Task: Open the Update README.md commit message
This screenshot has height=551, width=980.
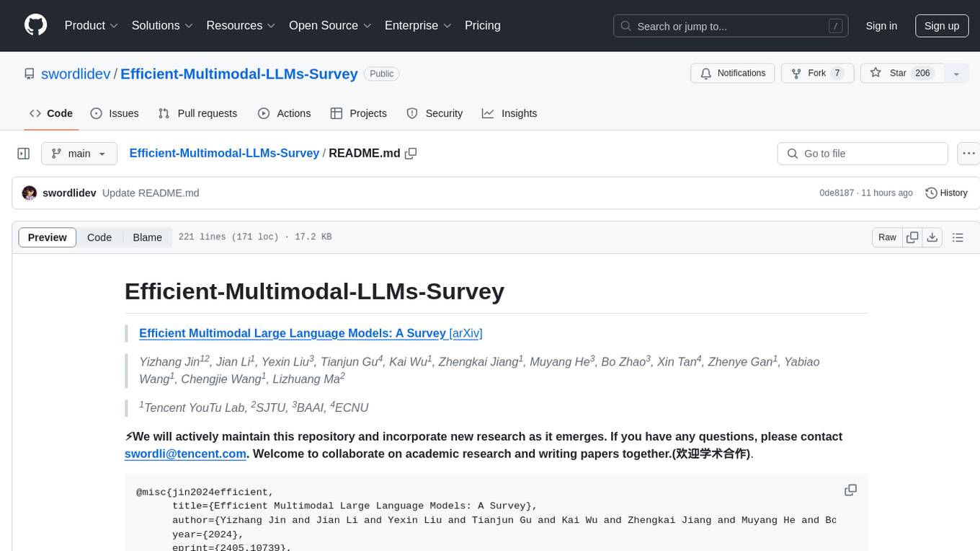Action: 151,193
